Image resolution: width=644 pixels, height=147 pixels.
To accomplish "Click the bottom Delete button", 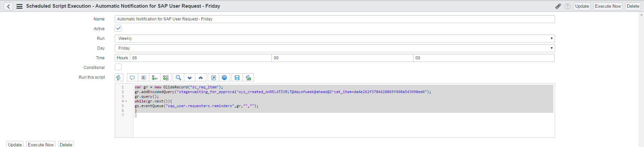I will coord(66,145).
